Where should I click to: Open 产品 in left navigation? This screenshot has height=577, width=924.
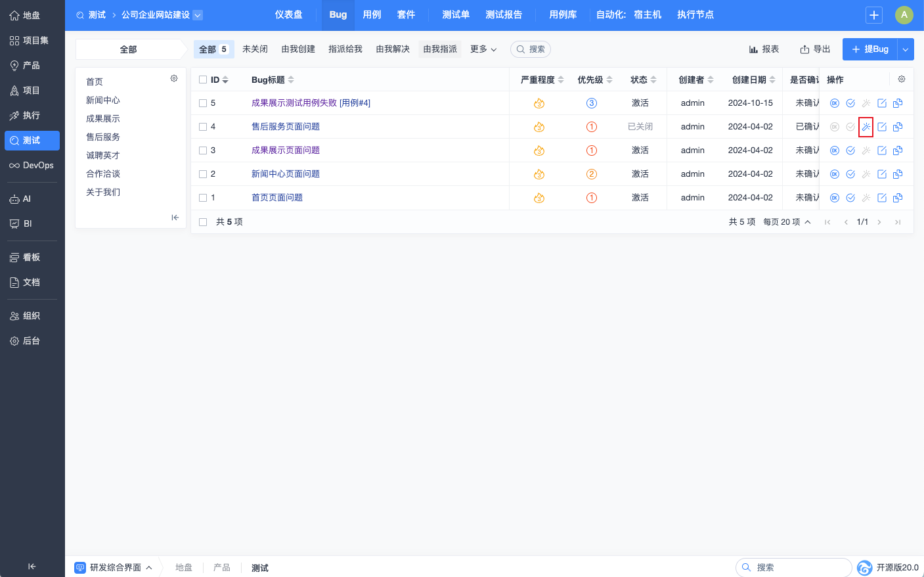coord(32,65)
